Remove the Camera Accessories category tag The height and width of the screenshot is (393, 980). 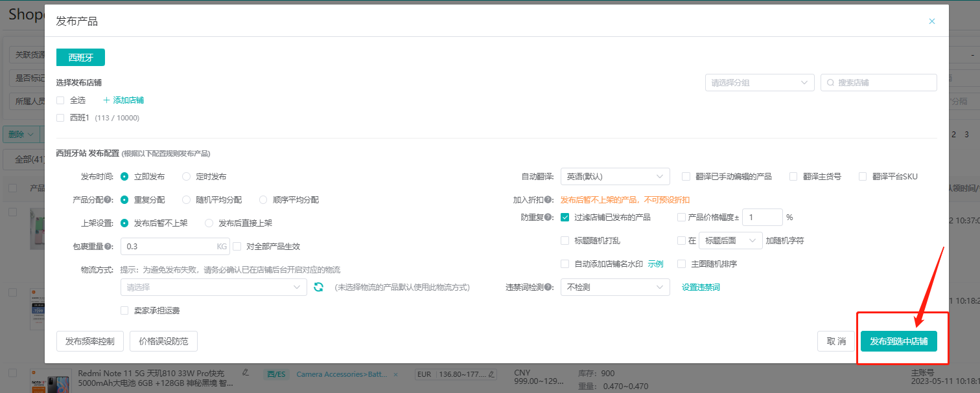tap(395, 374)
